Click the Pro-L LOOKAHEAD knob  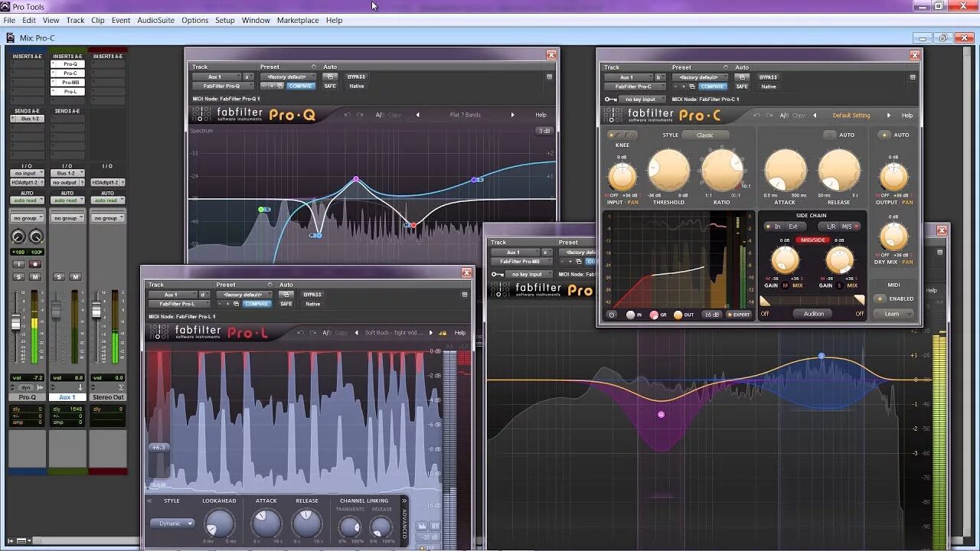[220, 523]
